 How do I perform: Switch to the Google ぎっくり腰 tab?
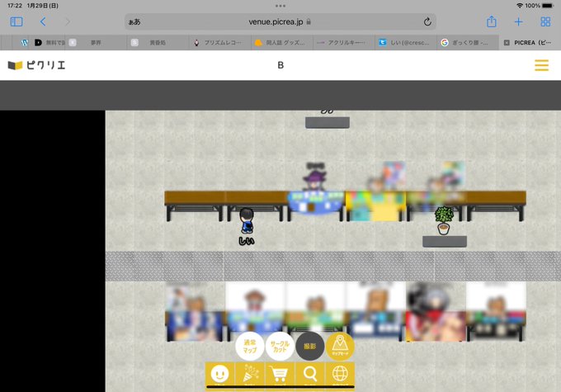tap(467, 43)
